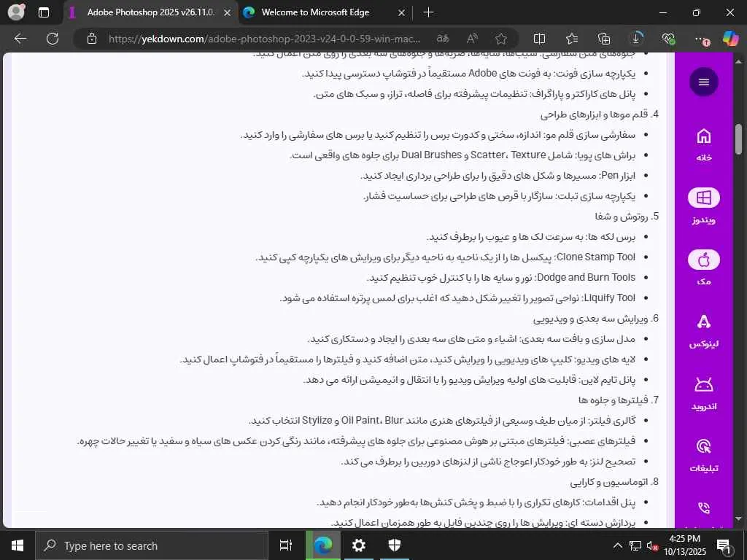Open لینوکس Linux category in sidebar
747x560 pixels.
[x=704, y=331]
